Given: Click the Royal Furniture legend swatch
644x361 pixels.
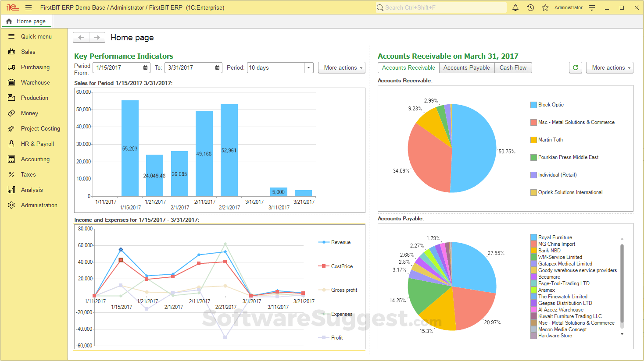Looking at the screenshot, I should click(x=533, y=237).
